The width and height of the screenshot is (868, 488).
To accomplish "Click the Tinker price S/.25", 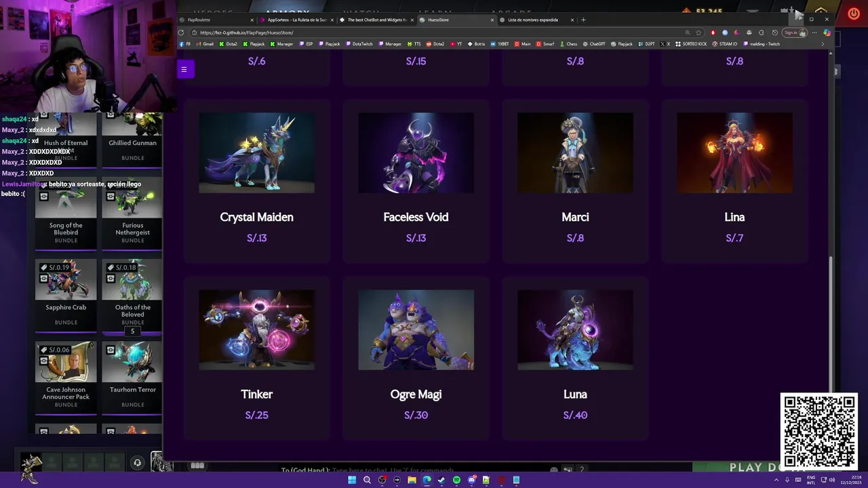I will tap(256, 415).
